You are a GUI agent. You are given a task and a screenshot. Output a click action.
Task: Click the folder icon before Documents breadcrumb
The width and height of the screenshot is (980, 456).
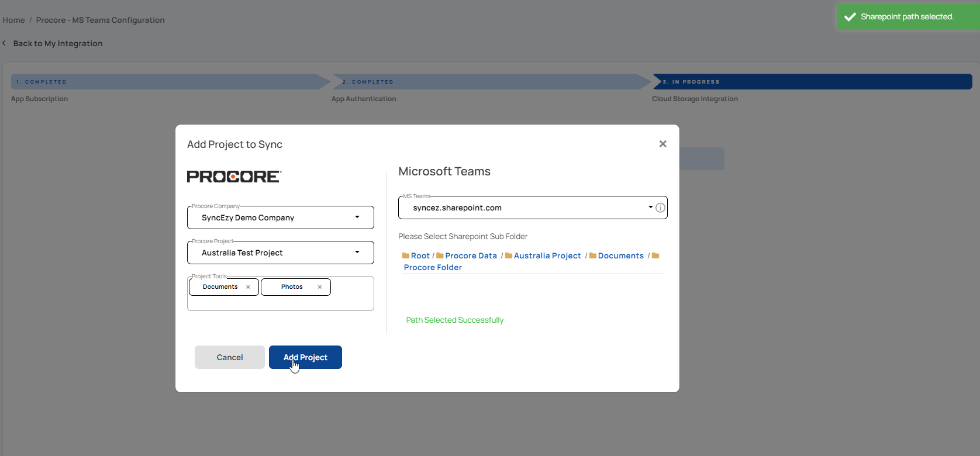click(593, 255)
